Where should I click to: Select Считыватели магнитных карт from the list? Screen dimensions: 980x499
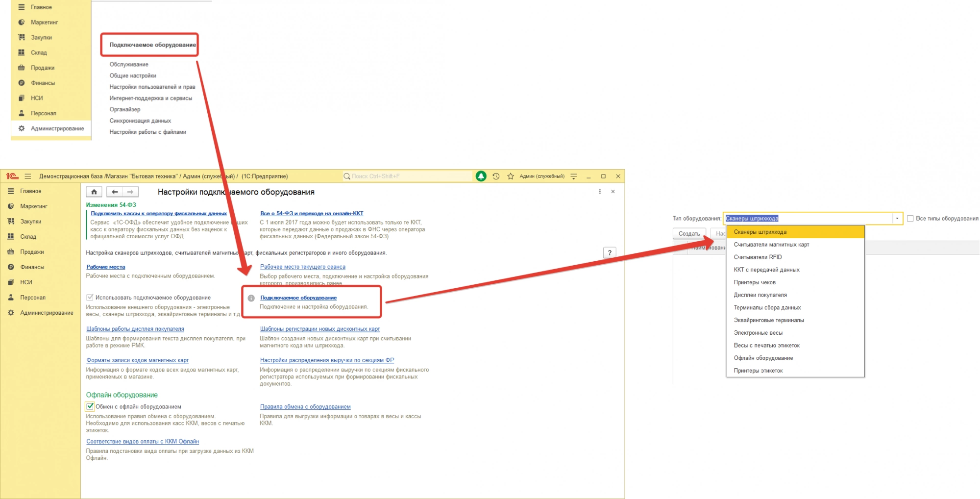[796, 245]
